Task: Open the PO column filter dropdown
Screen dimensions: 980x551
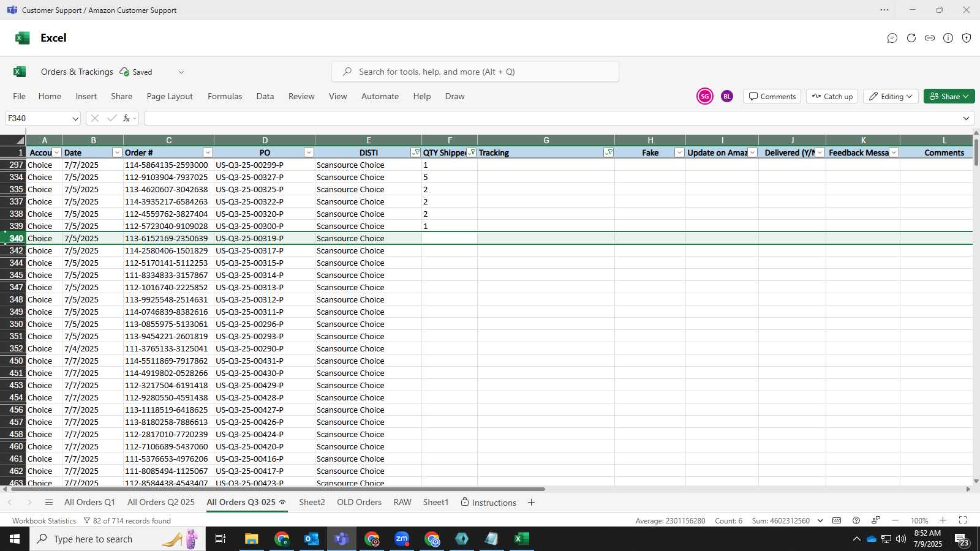Action: [309, 152]
